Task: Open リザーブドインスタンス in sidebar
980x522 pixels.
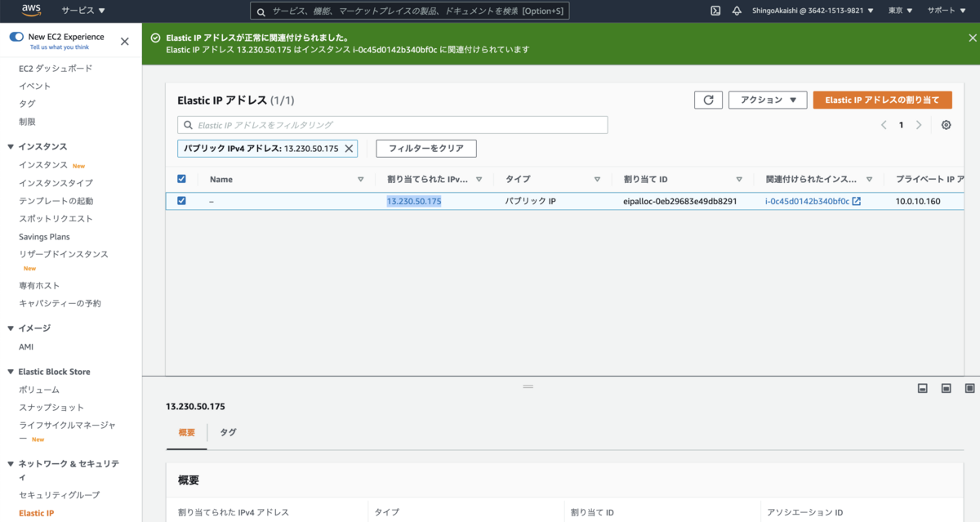Action: pos(64,254)
